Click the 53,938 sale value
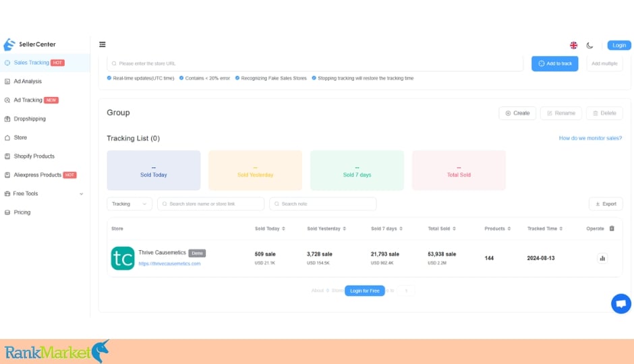The height and width of the screenshot is (364, 634). coord(442,254)
